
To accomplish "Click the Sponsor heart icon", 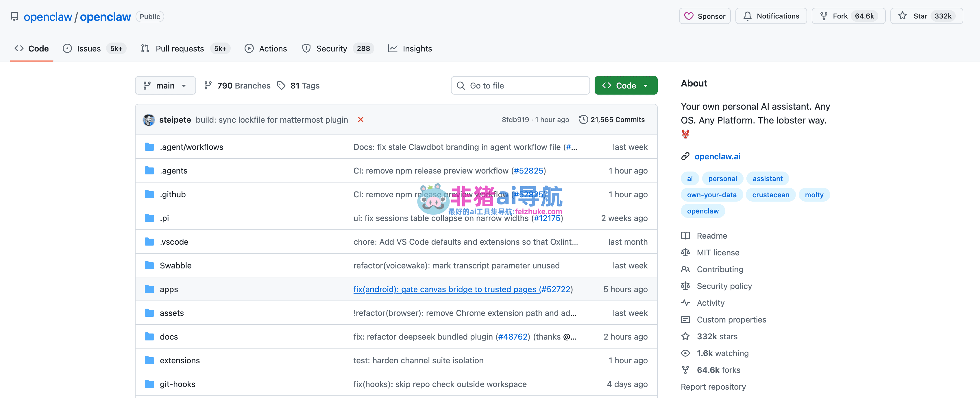I will click(x=689, y=16).
